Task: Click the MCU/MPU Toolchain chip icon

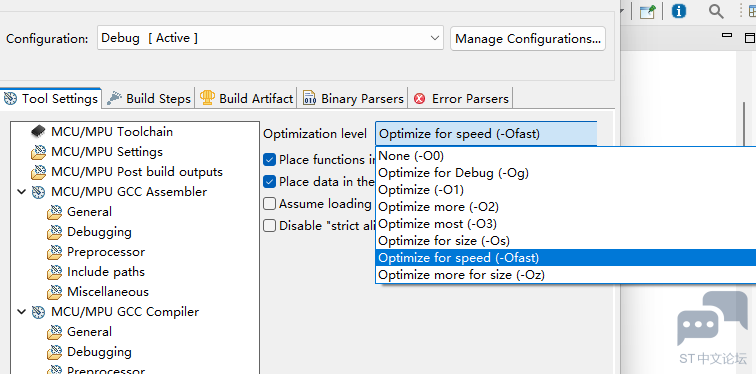Action: coord(39,132)
